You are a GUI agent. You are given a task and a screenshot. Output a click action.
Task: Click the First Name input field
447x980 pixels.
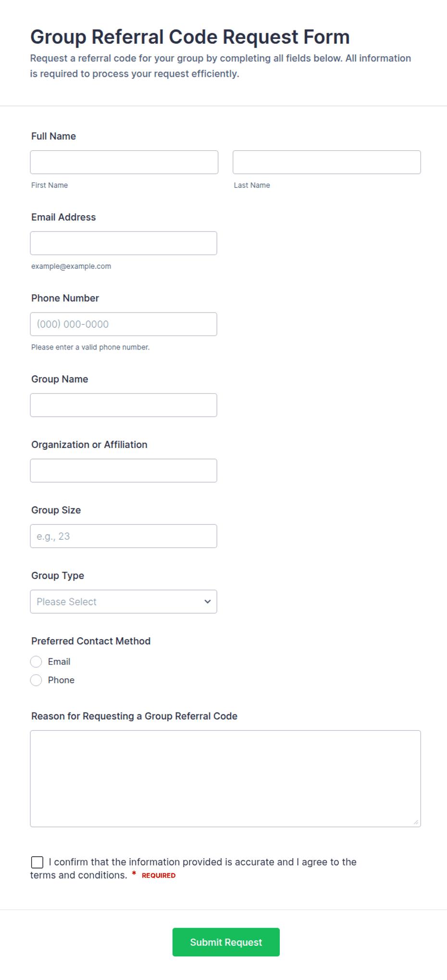click(124, 162)
